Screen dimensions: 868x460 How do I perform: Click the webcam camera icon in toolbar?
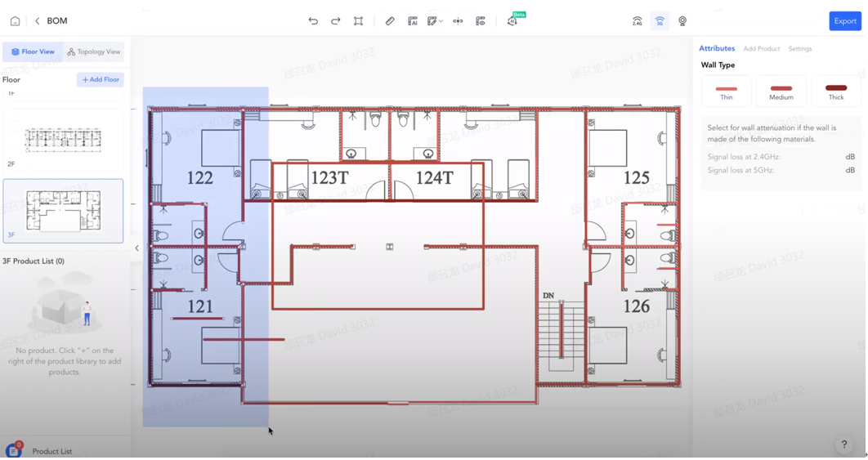point(682,21)
